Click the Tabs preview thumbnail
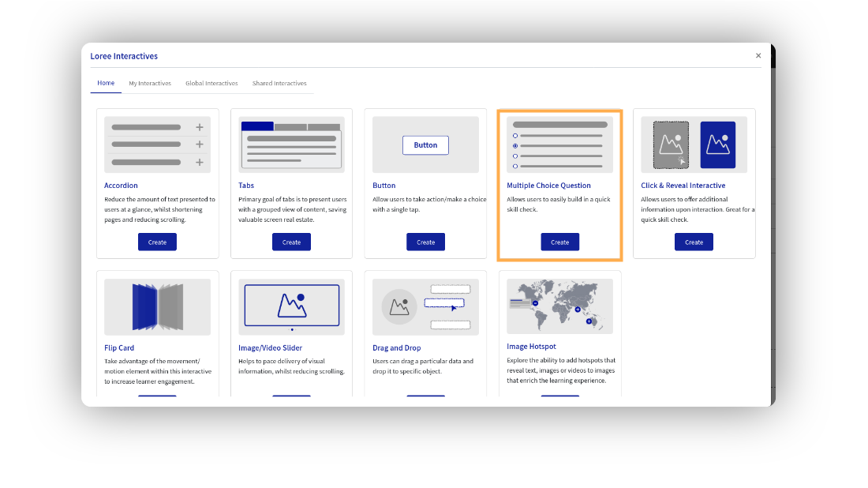 click(291, 145)
